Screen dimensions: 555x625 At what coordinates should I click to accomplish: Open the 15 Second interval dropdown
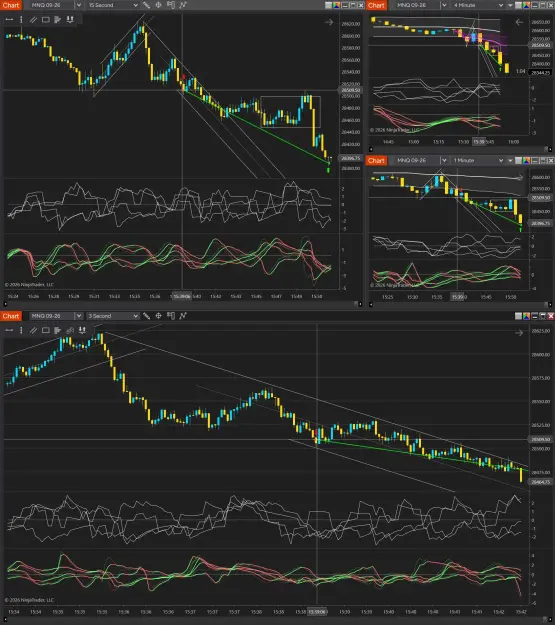pyautogui.click(x=113, y=5)
